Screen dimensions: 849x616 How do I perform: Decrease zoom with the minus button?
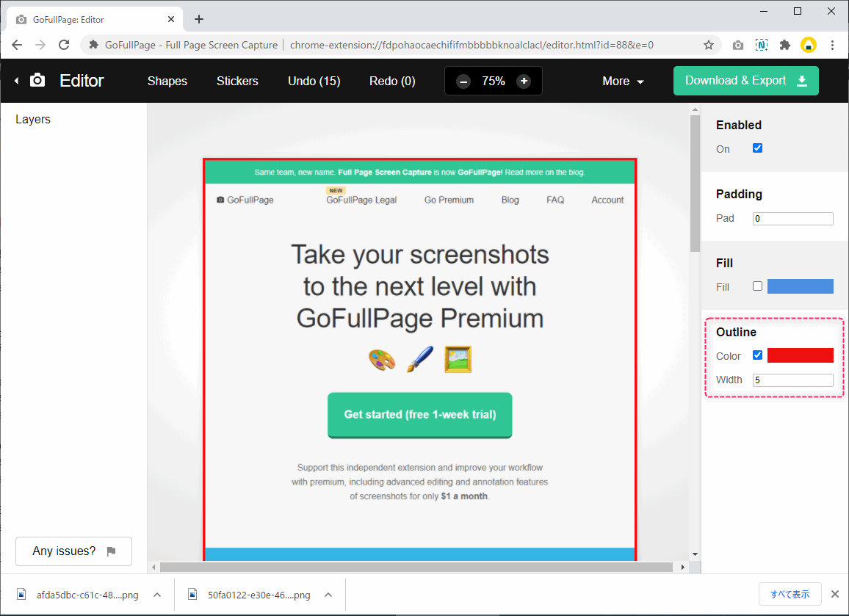pos(463,81)
